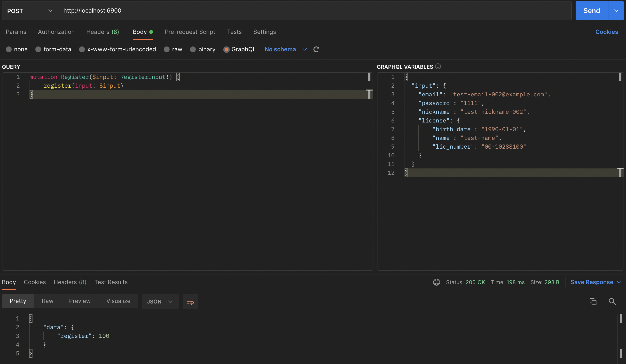Image resolution: width=626 pixels, height=364 pixels.
Task: Click the network globe icon
Action: coord(437,282)
